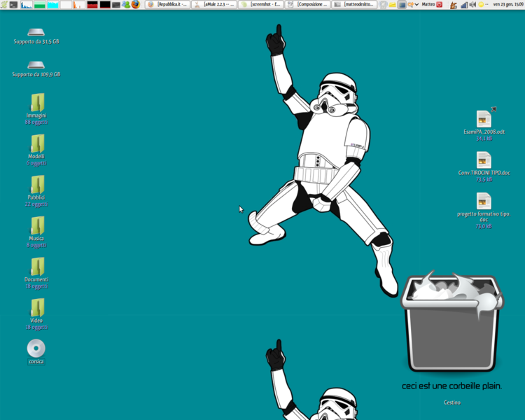Open the green memory monitor graph
Screen dimensions: 525x420
point(39,5)
